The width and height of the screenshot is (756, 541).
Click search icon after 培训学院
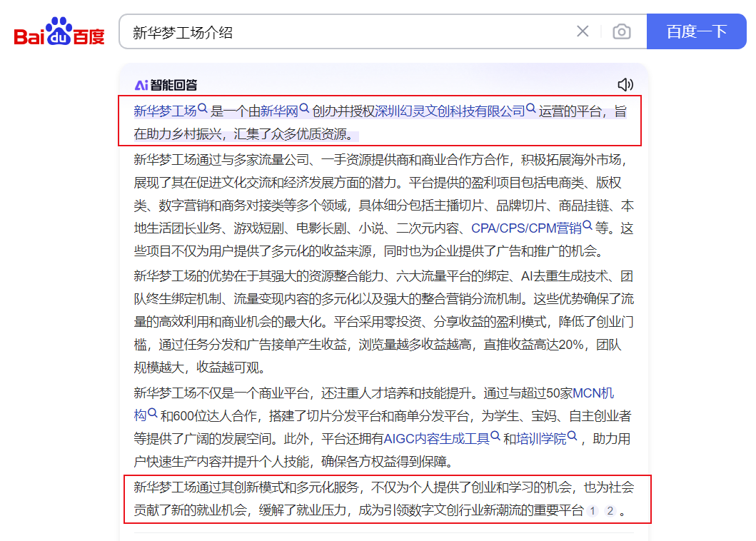pyautogui.click(x=573, y=436)
